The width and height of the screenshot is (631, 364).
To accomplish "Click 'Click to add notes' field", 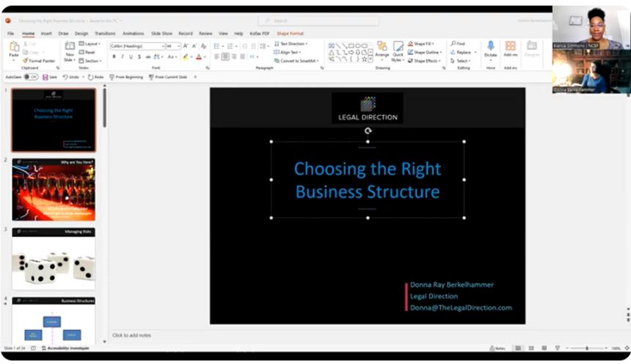I will pyautogui.click(x=131, y=335).
